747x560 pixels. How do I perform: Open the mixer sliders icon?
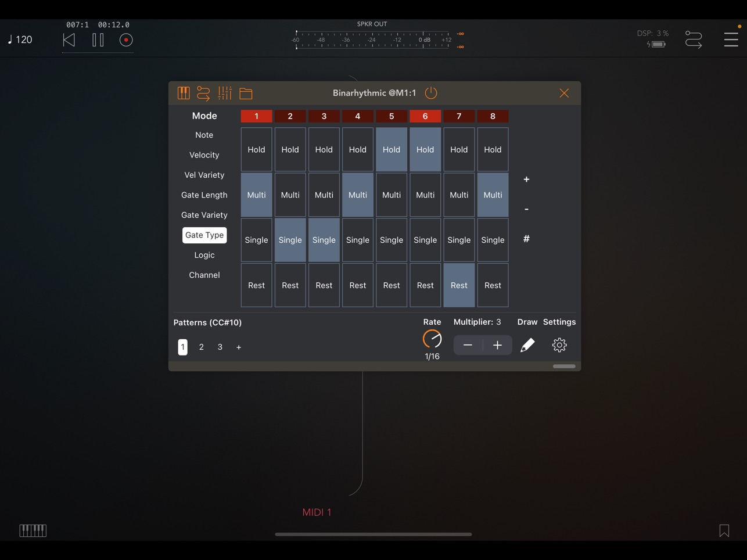coord(225,93)
